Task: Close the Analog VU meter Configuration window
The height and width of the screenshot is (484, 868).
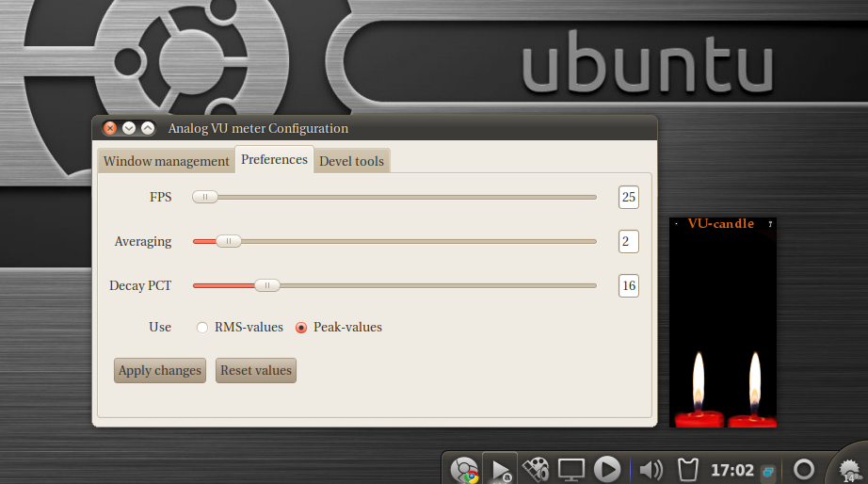Action: pos(110,128)
